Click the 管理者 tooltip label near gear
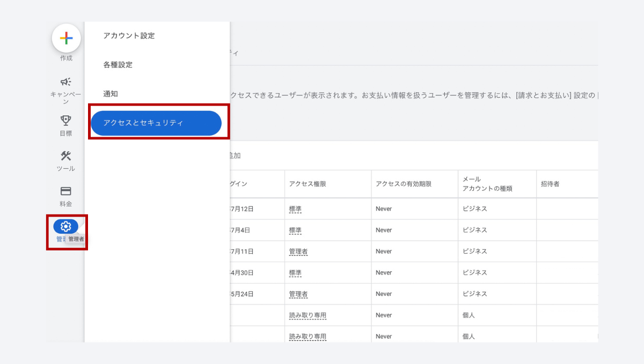This screenshot has width=644, height=364. (76, 239)
